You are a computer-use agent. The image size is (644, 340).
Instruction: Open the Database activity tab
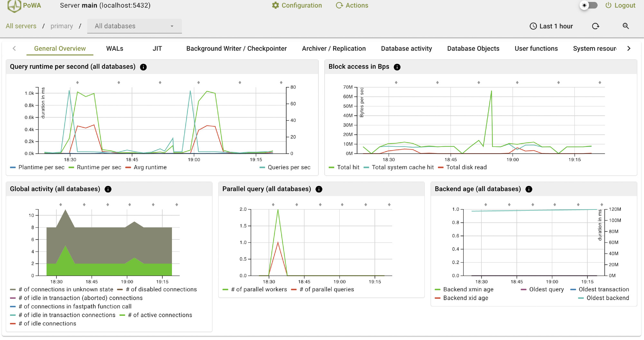pyautogui.click(x=406, y=48)
